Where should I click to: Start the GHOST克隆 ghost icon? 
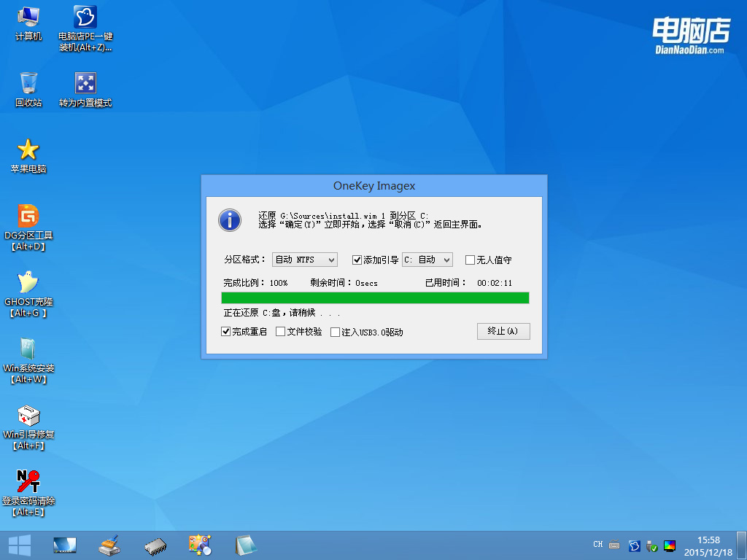(28, 294)
